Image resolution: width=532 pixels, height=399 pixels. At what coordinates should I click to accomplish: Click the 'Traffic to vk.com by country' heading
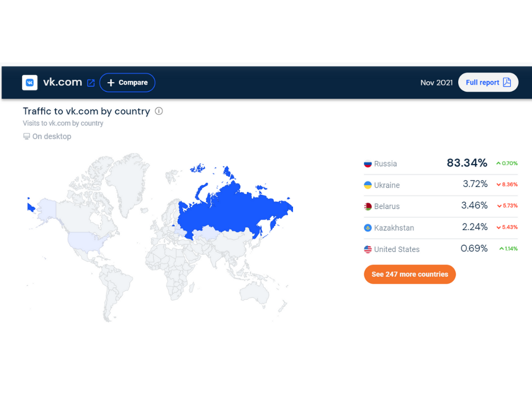[x=87, y=111]
